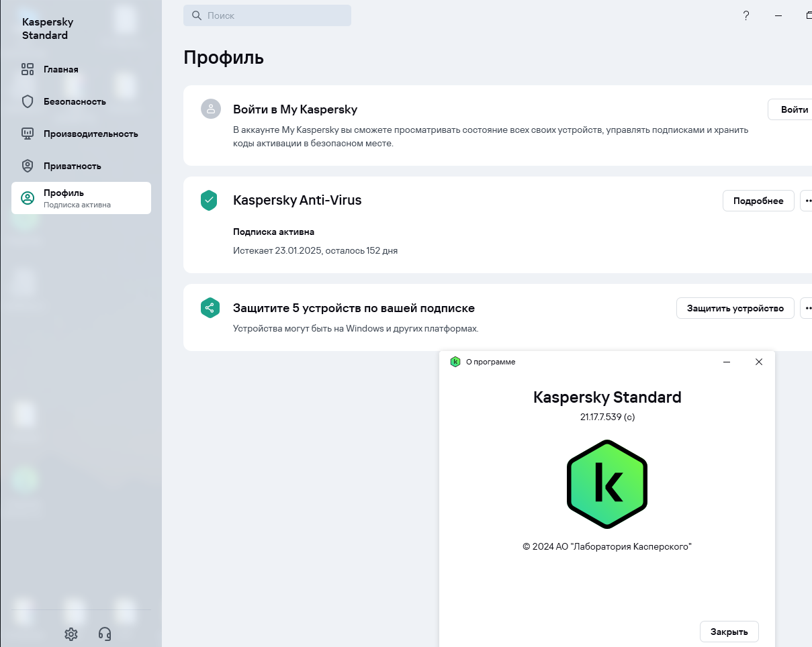This screenshot has width=812, height=647.
Task: Click the Kaspersky Standard title in dialog
Action: [x=607, y=397]
